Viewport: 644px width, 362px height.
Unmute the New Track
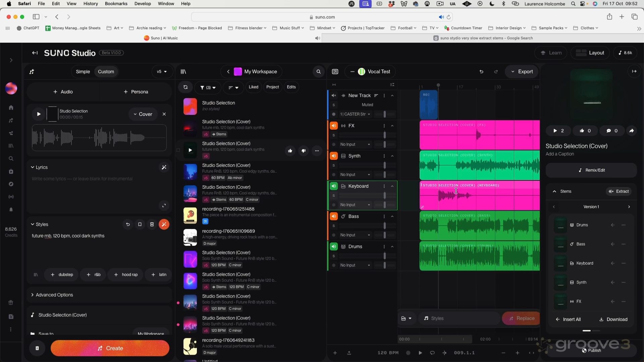tap(334, 96)
